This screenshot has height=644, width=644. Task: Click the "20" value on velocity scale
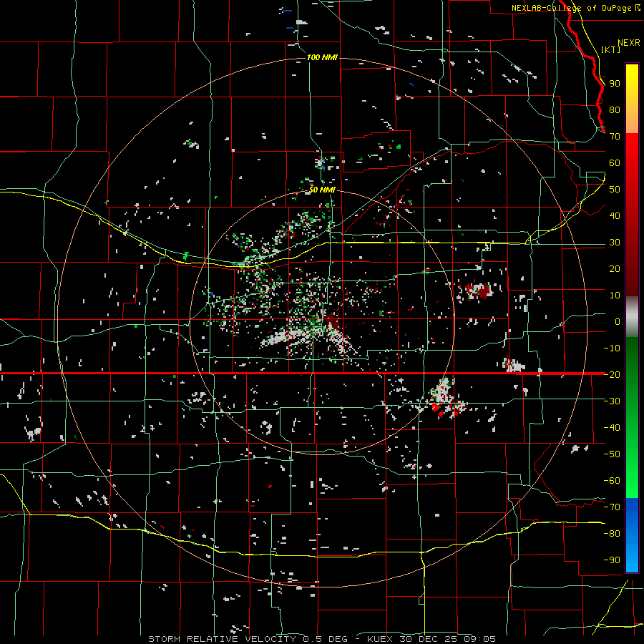pos(615,269)
